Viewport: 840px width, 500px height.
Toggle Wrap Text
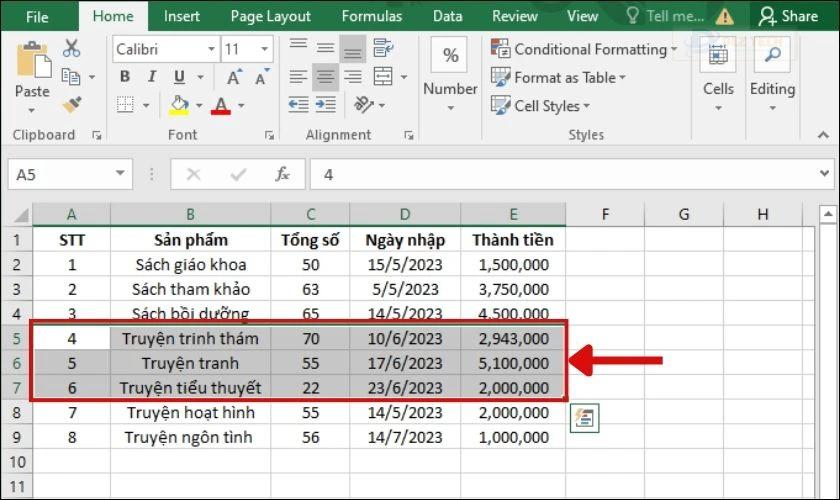click(x=383, y=48)
